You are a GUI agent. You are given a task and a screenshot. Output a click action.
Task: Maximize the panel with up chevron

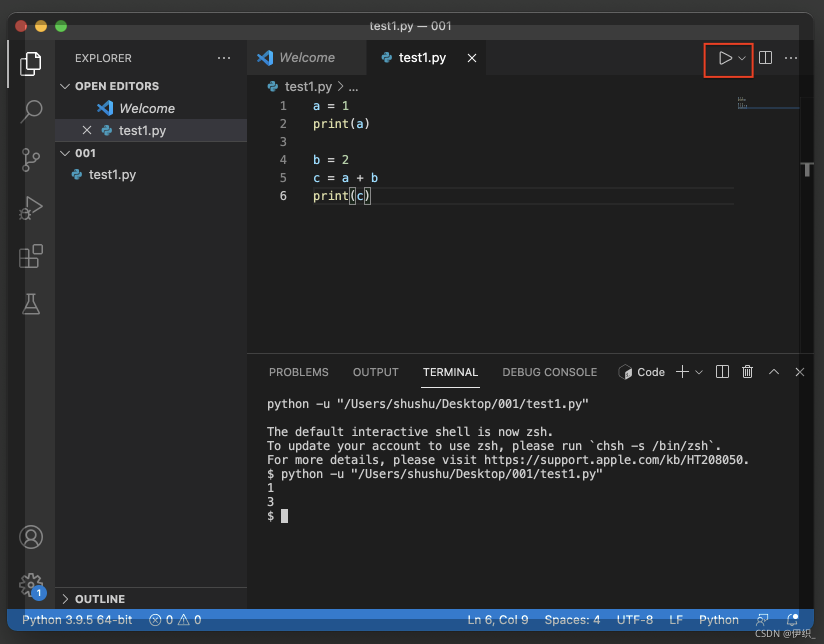tap(774, 372)
